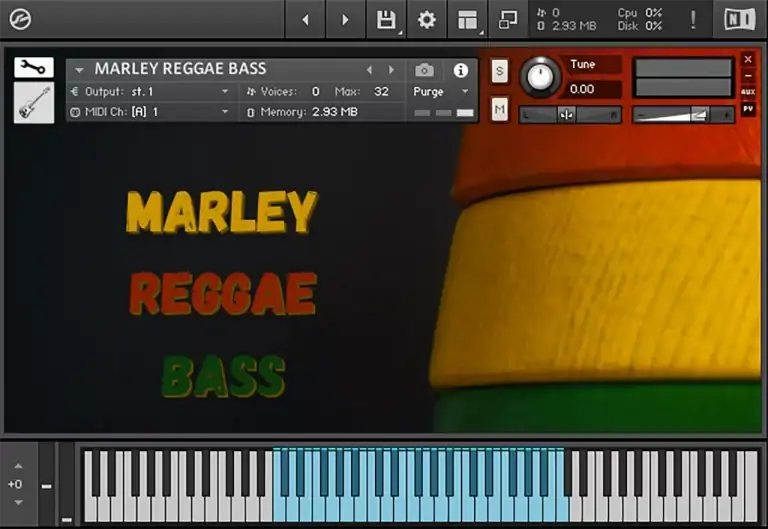This screenshot has height=529, width=768.
Task: Open the snapshot camera view
Action: [424, 70]
